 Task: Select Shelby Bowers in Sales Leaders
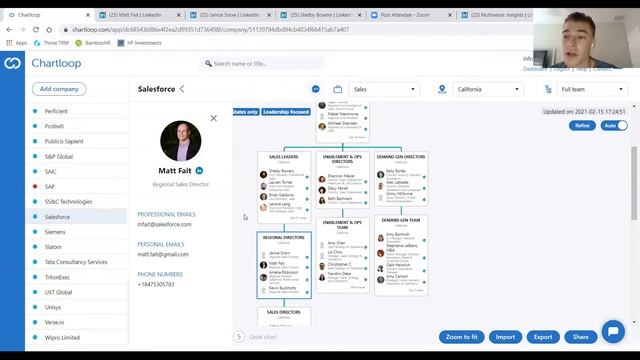[x=284, y=173]
